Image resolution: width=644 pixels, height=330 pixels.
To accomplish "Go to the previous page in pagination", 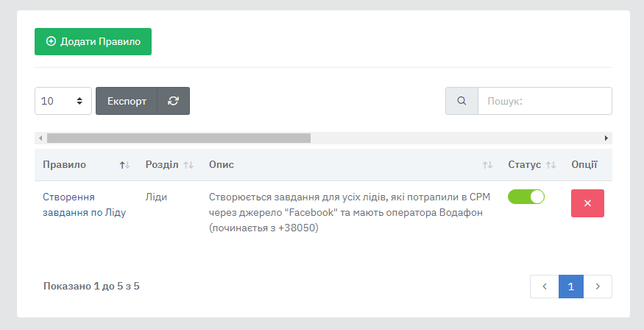I will point(544,287).
